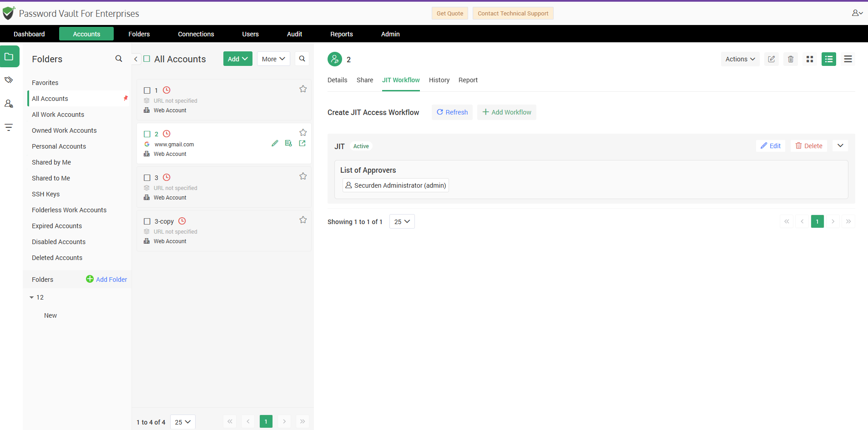Switch to the History tab
Image resolution: width=868 pixels, height=430 pixels.
pyautogui.click(x=439, y=80)
